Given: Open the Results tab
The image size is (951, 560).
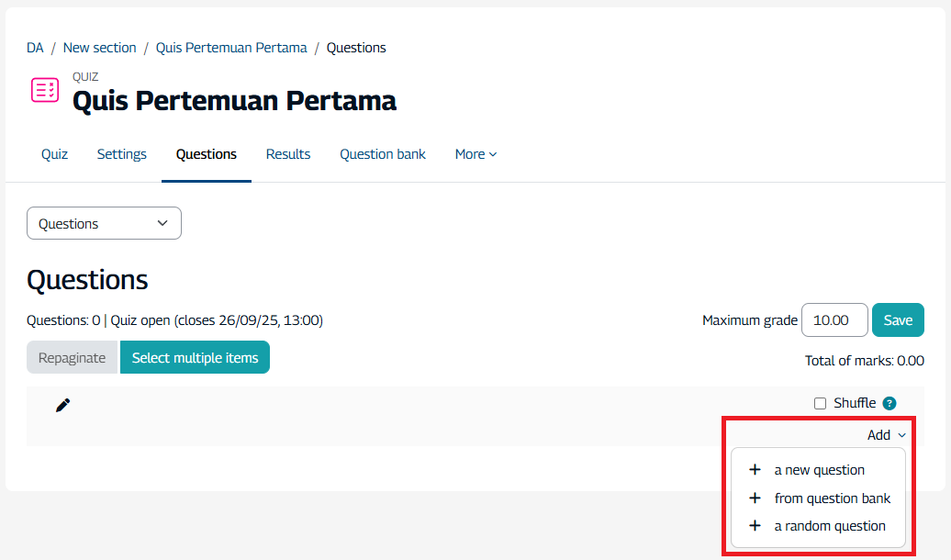Looking at the screenshot, I should [288, 154].
